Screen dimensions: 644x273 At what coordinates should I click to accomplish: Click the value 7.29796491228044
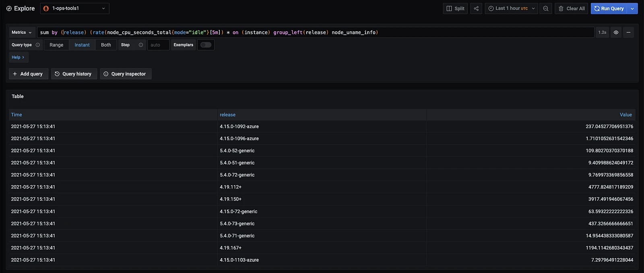coord(612,260)
